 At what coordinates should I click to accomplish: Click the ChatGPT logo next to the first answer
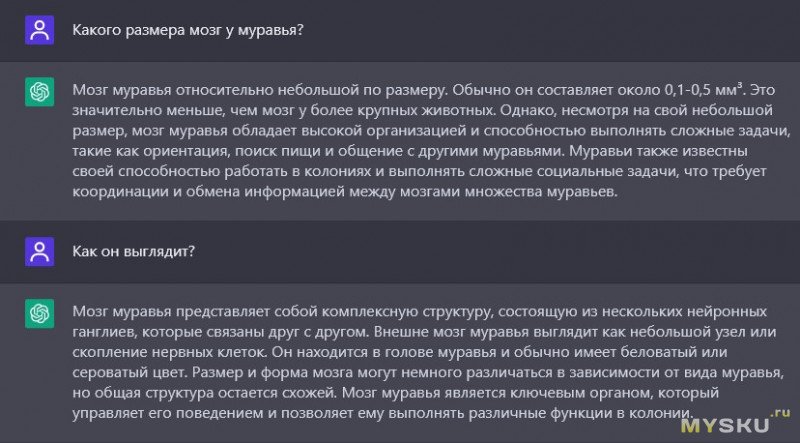pyautogui.click(x=39, y=92)
